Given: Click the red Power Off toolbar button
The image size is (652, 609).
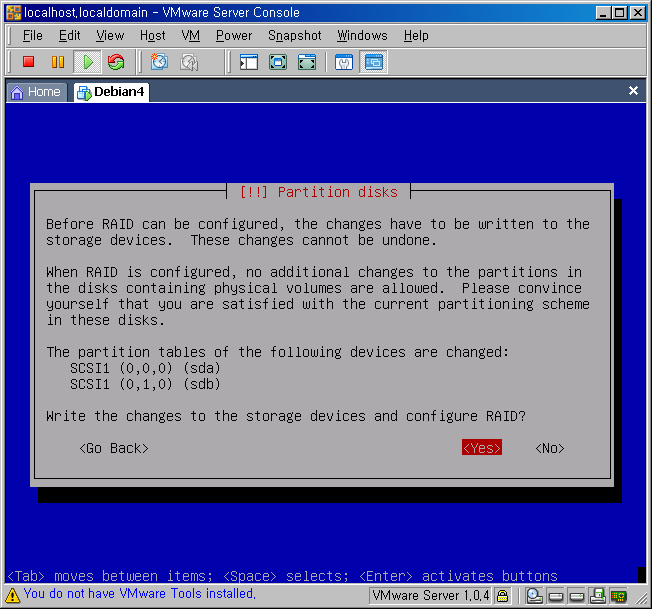Looking at the screenshot, I should (x=29, y=62).
